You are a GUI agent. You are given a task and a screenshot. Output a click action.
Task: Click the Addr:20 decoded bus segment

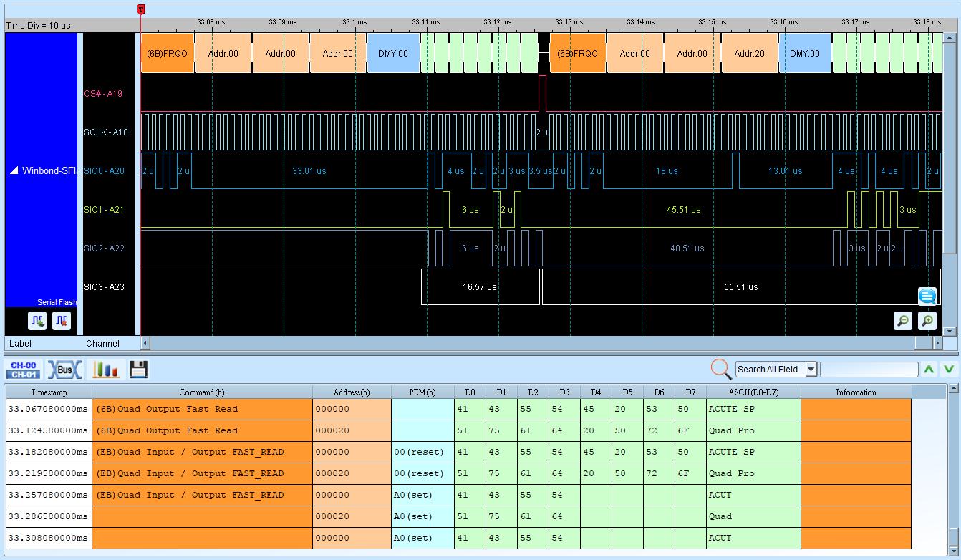[749, 53]
